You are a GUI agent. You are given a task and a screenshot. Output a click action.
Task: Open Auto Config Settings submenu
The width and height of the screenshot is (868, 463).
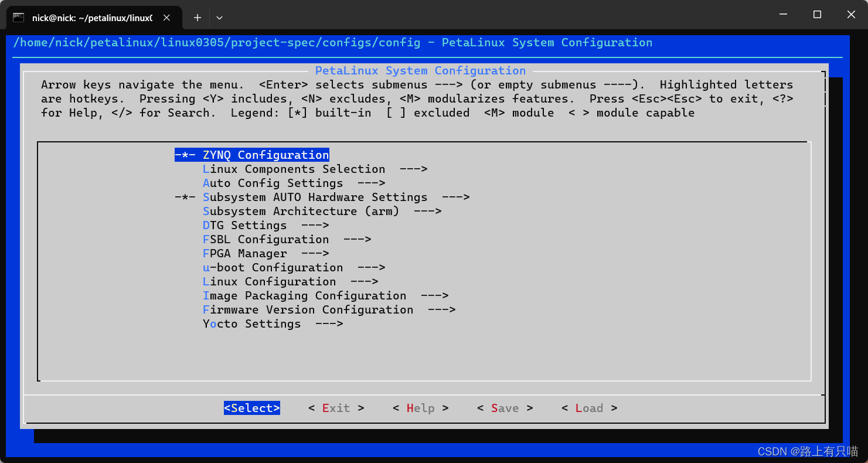(x=294, y=183)
